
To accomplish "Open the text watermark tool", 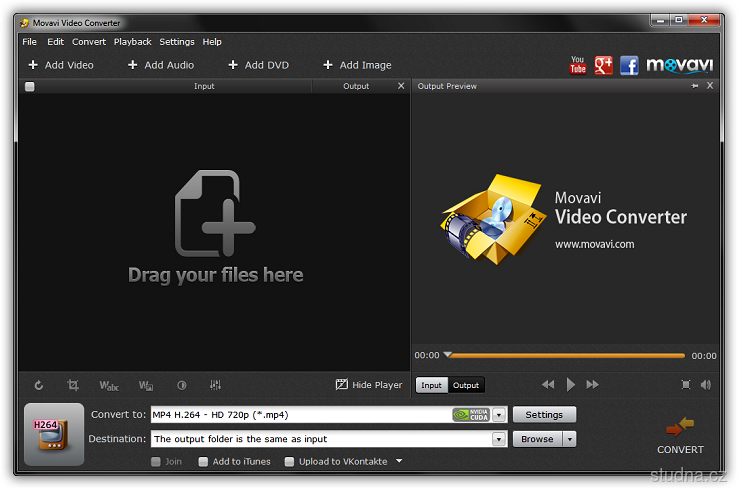I will (x=109, y=385).
